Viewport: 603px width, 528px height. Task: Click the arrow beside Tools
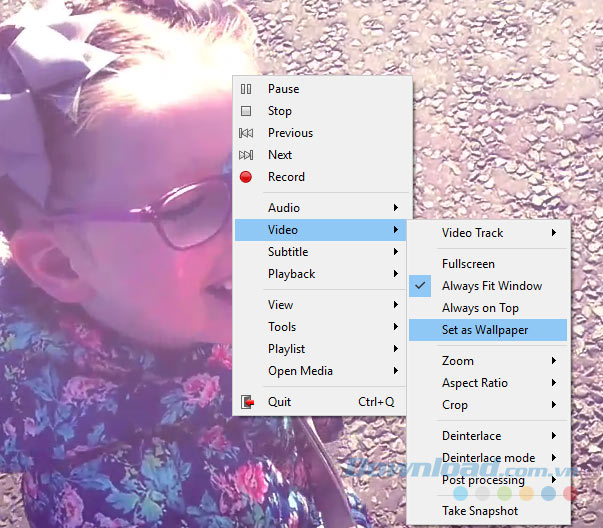(x=396, y=327)
